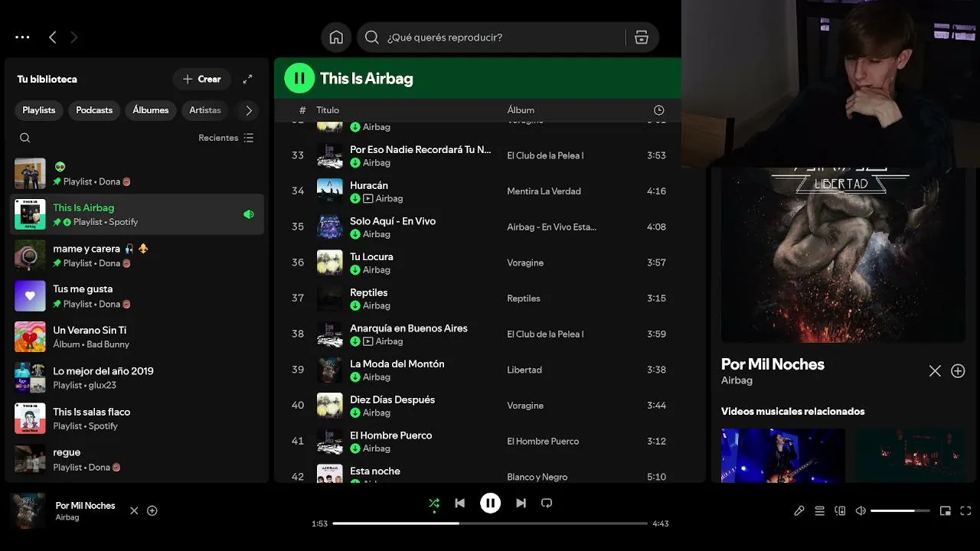The height and width of the screenshot is (551, 980).
Task: Go back with the left arrow
Action: pos(52,37)
